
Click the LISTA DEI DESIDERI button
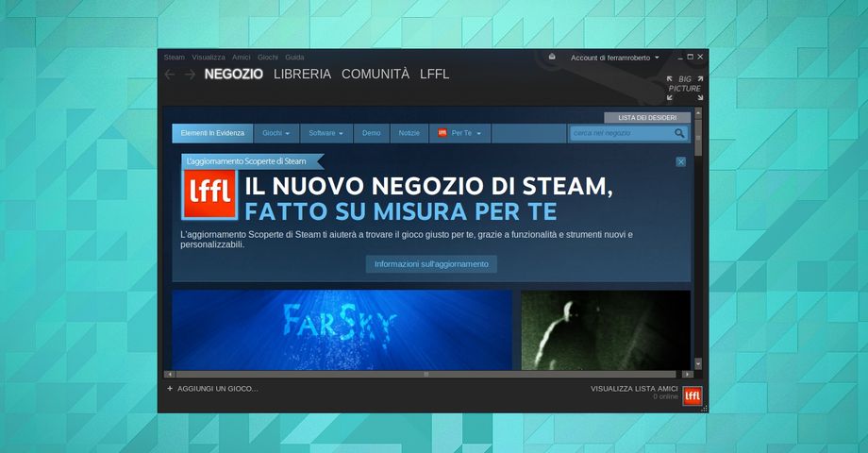[647, 117]
